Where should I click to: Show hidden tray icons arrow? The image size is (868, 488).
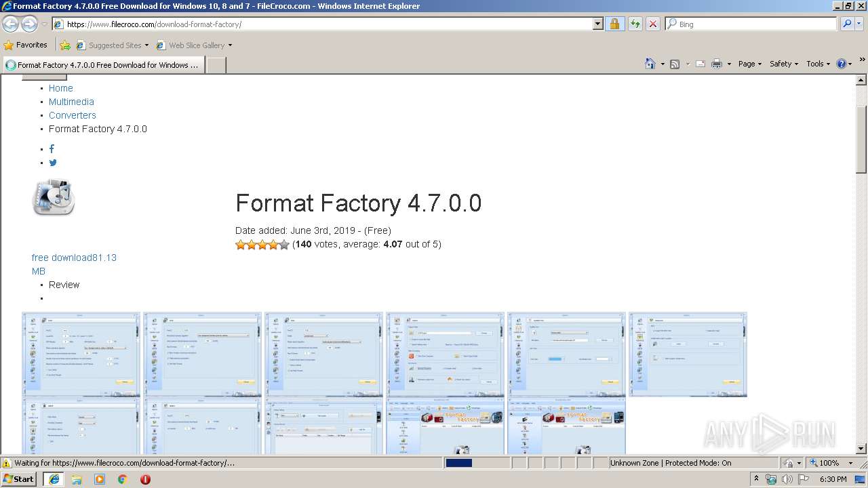pos(756,479)
